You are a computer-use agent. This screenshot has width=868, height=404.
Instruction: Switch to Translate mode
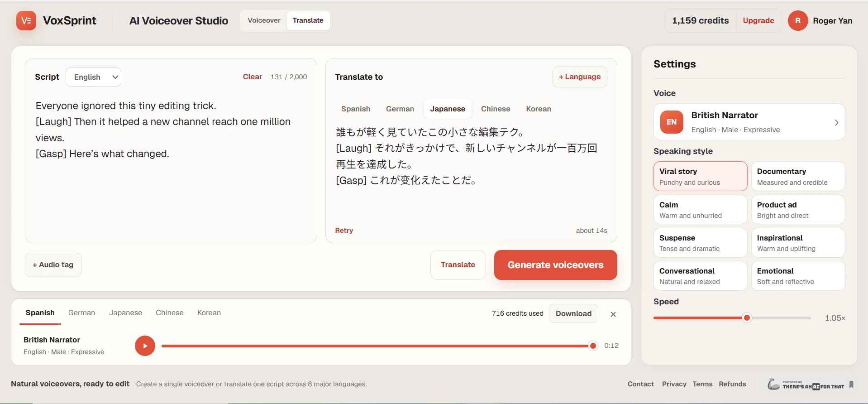click(308, 20)
